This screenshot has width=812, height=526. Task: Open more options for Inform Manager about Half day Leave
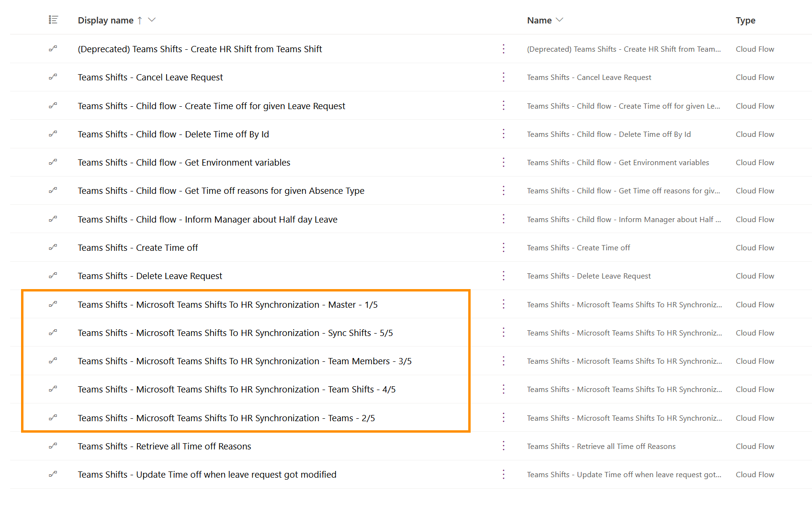tap(503, 219)
